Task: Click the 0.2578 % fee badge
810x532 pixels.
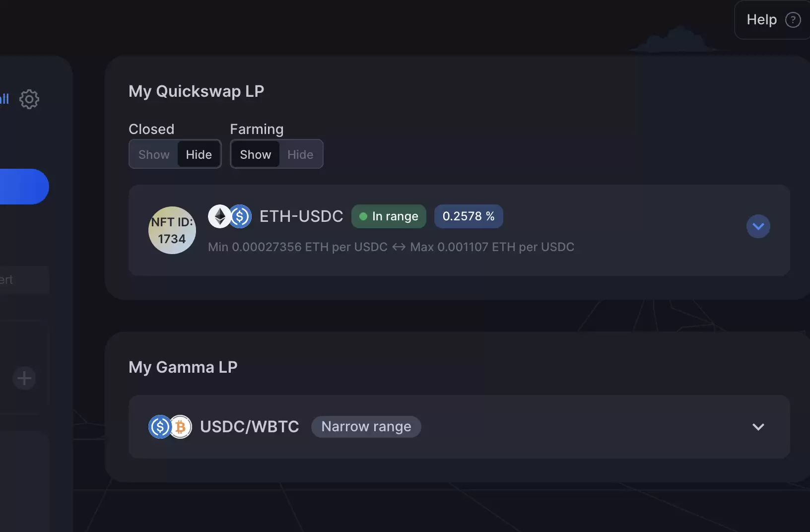Action: [x=469, y=216]
